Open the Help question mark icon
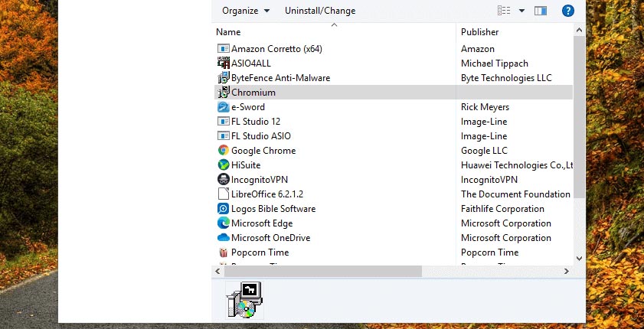The height and width of the screenshot is (329, 644). click(x=567, y=11)
